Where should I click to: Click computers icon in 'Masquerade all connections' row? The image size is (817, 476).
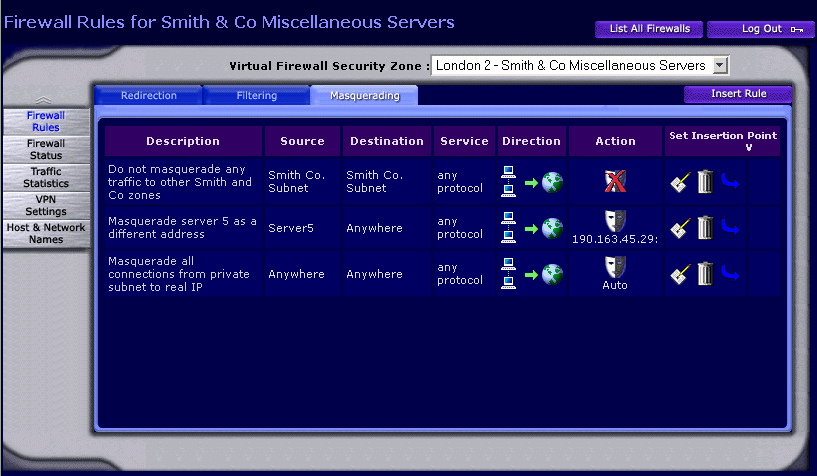click(x=509, y=273)
